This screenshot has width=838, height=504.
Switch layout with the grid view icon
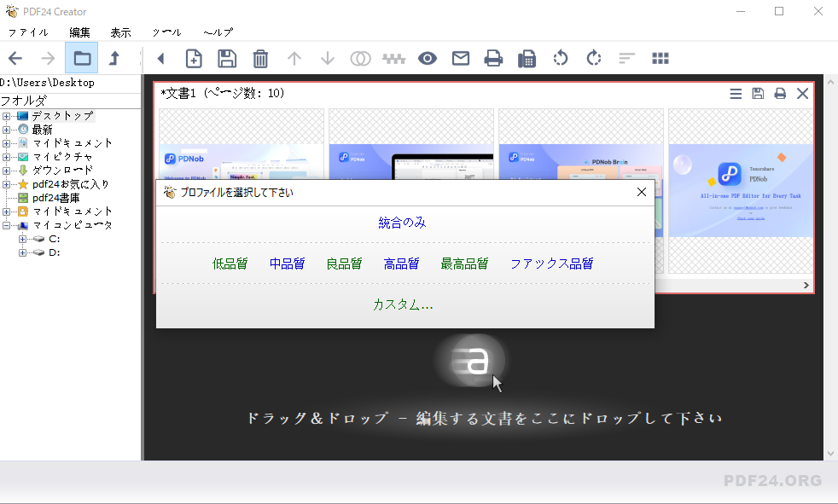(x=660, y=58)
